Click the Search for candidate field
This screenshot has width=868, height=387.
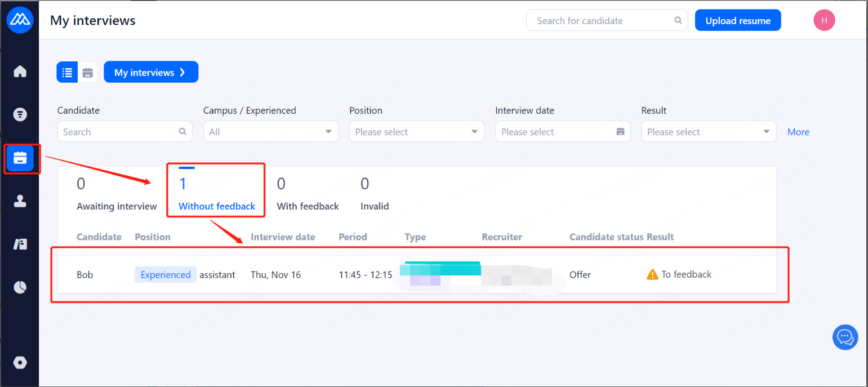(603, 21)
